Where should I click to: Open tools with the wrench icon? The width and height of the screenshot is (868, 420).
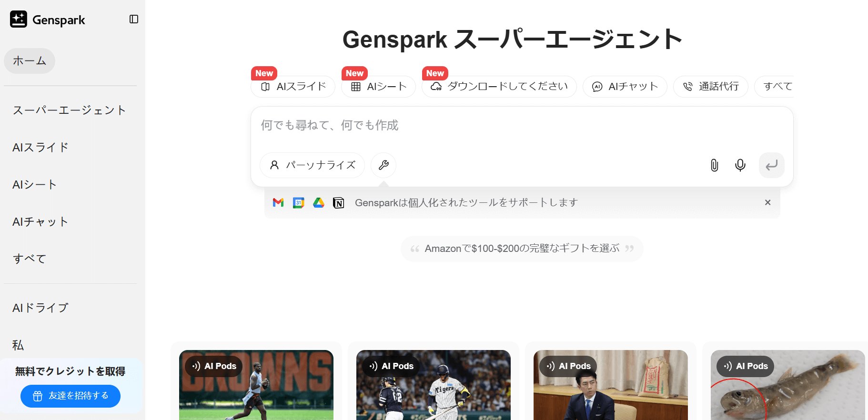coord(384,165)
